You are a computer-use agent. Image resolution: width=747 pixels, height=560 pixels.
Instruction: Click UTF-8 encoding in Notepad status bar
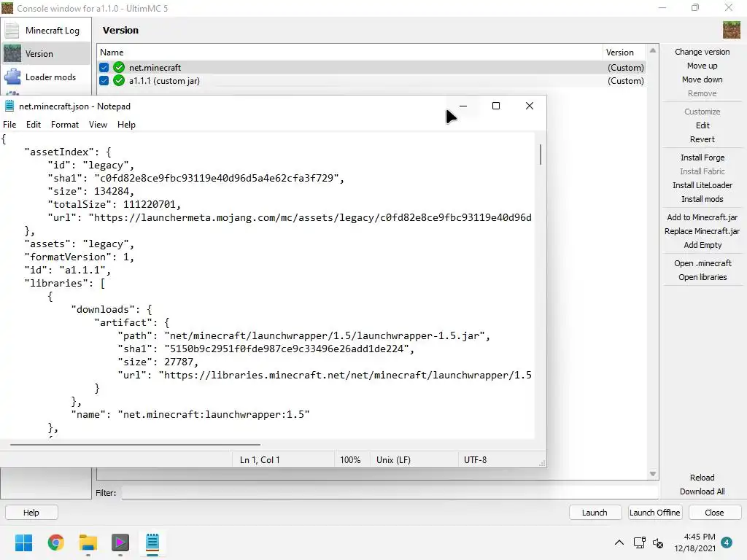tap(476, 460)
